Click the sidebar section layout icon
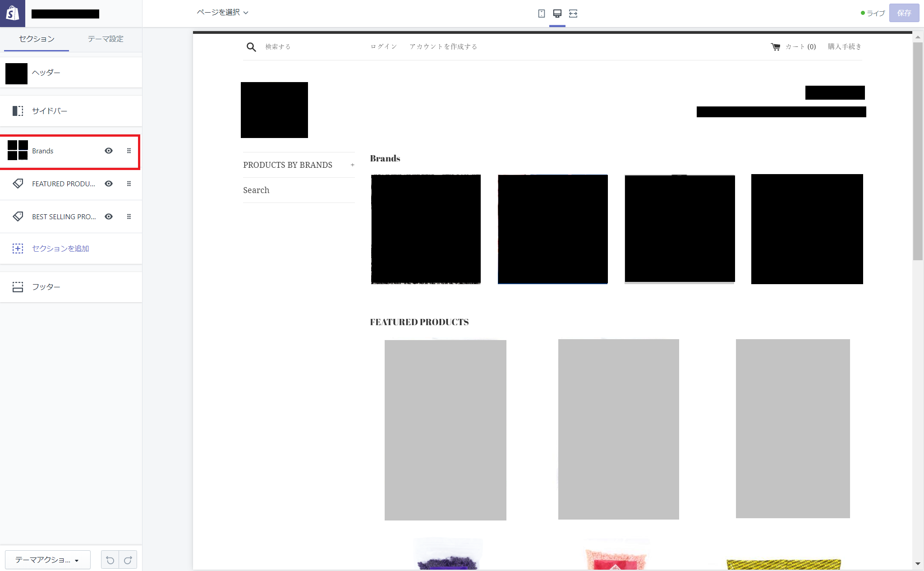The width and height of the screenshot is (924, 571). [18, 111]
